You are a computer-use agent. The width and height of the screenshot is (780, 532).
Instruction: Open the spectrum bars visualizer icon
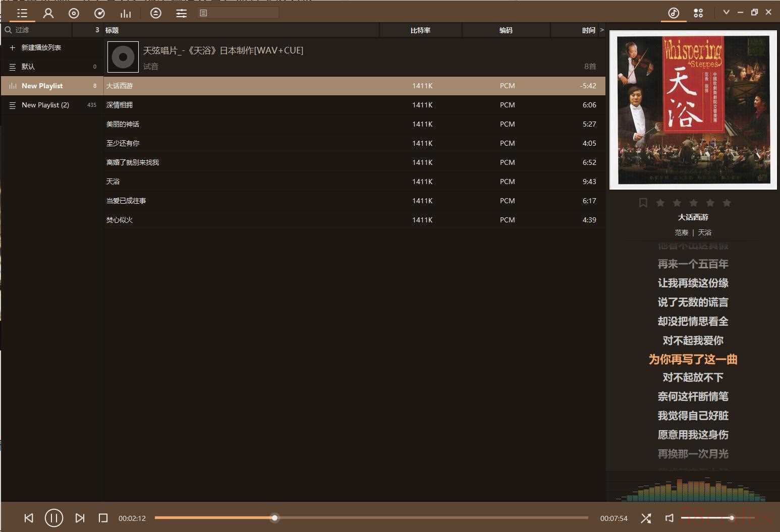click(x=126, y=13)
